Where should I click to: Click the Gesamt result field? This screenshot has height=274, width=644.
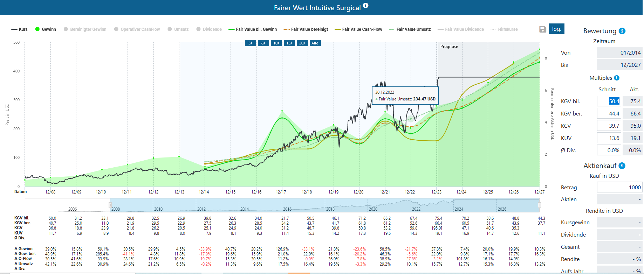[619, 247]
